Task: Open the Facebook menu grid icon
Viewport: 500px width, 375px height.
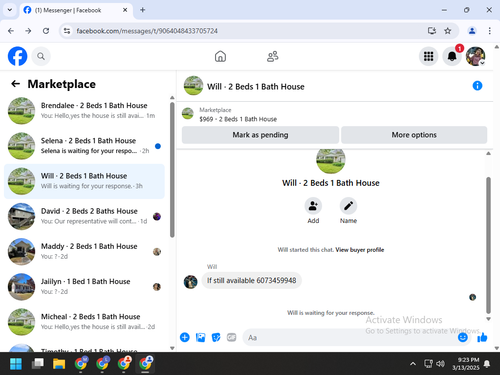Action: (x=428, y=56)
